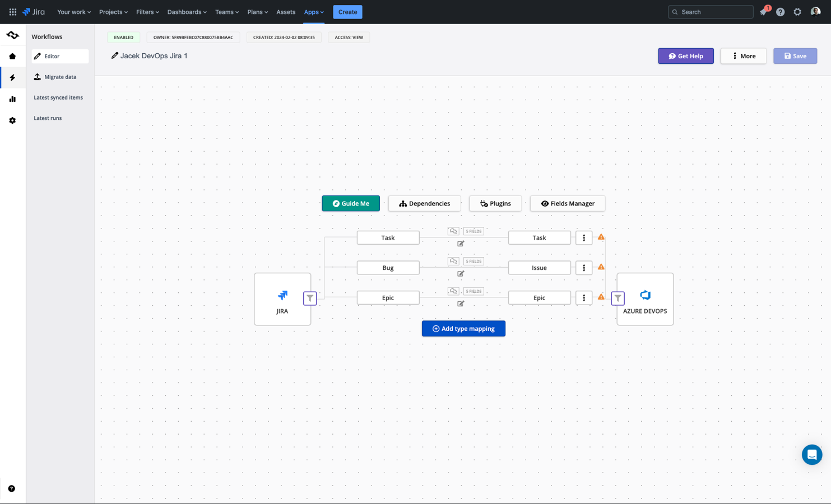Image resolution: width=831 pixels, height=504 pixels.
Task: Open the user profile avatar
Action: pos(815,12)
